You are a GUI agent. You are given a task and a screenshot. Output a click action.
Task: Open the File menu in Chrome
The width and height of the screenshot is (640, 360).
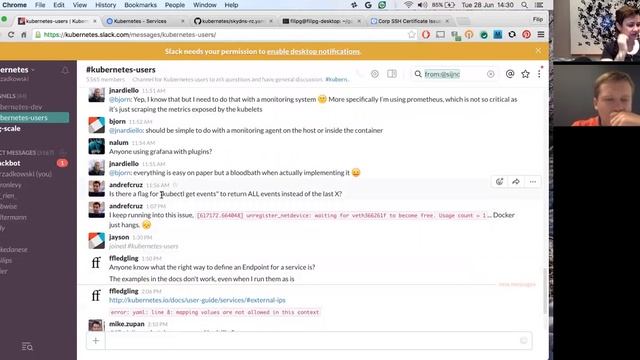40,5
